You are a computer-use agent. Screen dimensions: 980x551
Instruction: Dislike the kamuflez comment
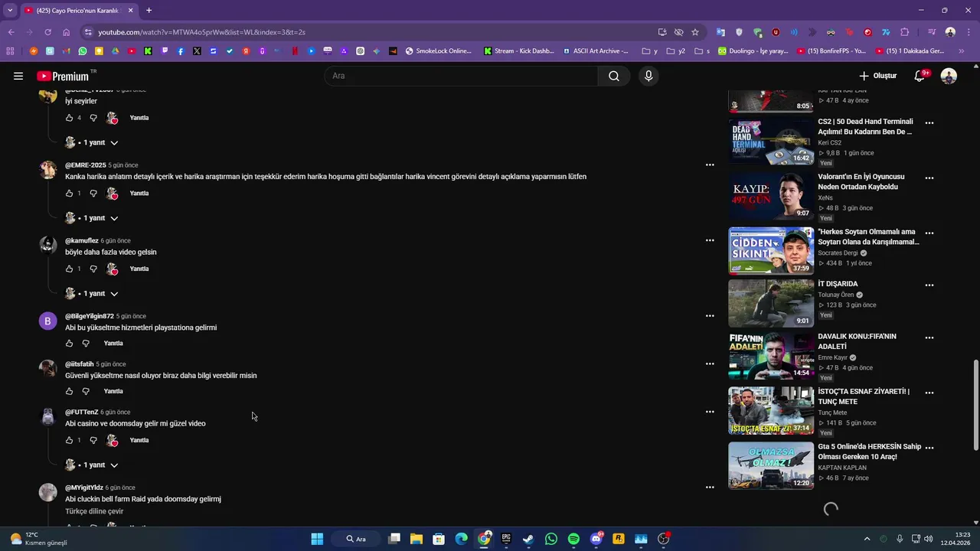point(93,269)
